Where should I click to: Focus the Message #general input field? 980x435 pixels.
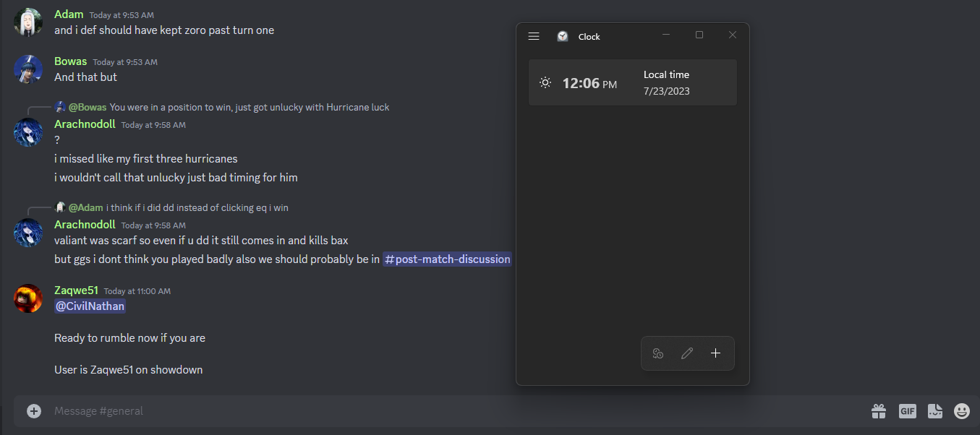tap(434, 411)
